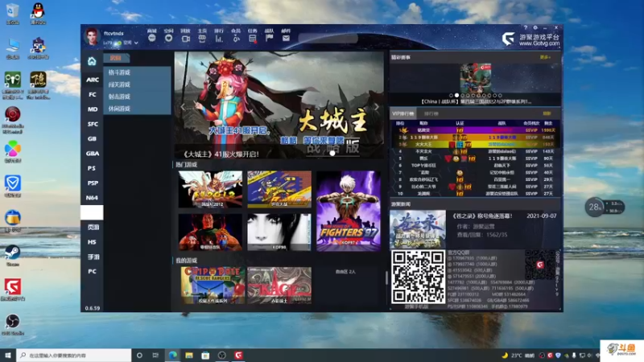Open File Explorer from the taskbar
Screen dimensions: 644x362
[189, 355]
